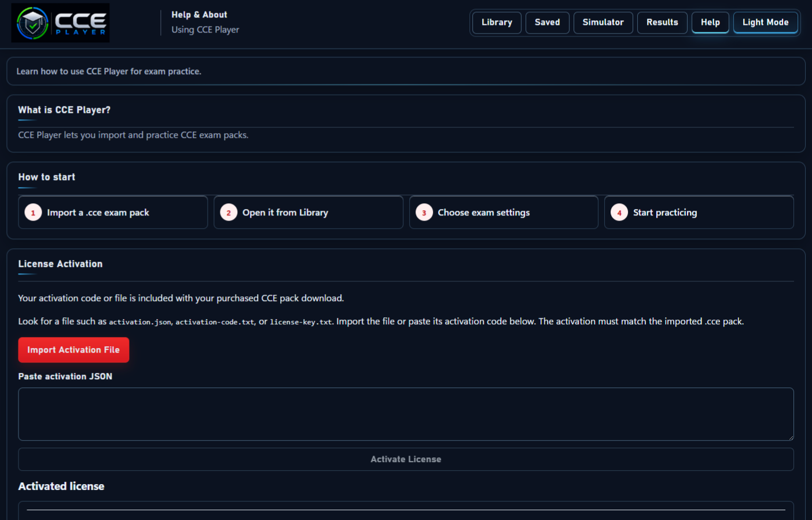
Task: Click the 'How to start' heading
Action: coord(47,177)
